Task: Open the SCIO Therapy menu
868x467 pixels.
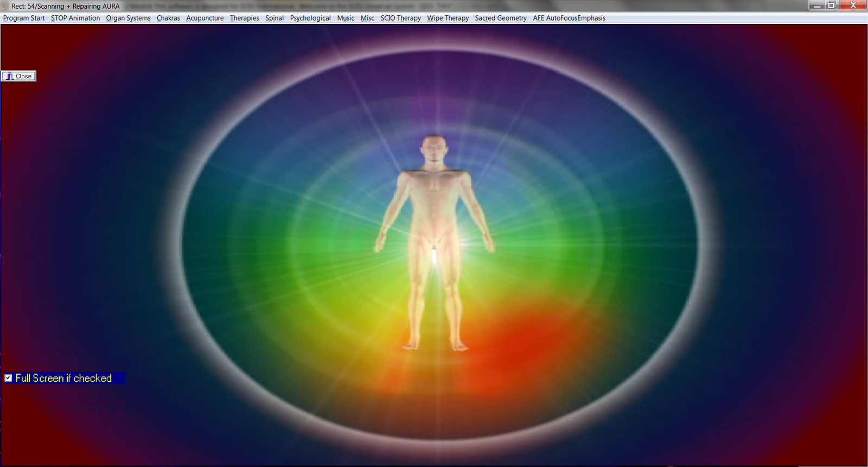Action: click(400, 18)
